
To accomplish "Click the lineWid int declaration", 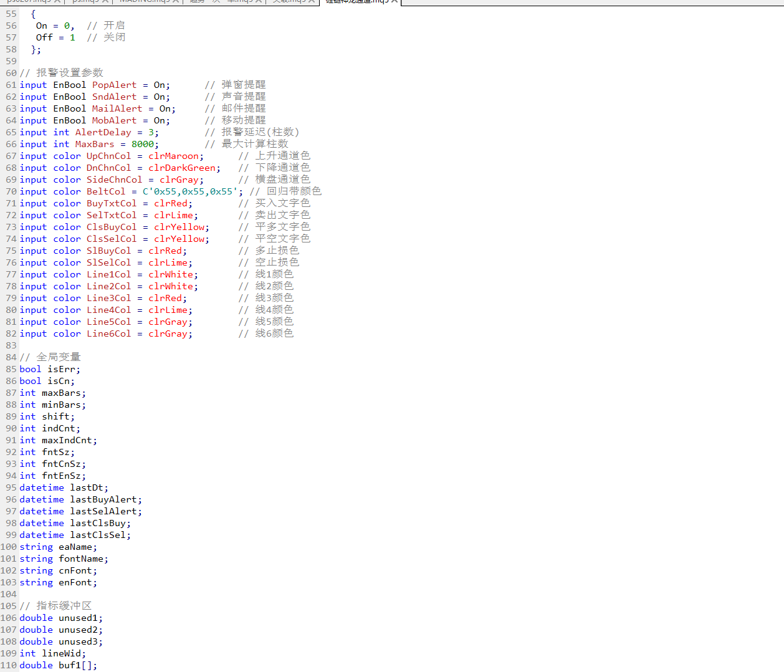I will [53, 653].
